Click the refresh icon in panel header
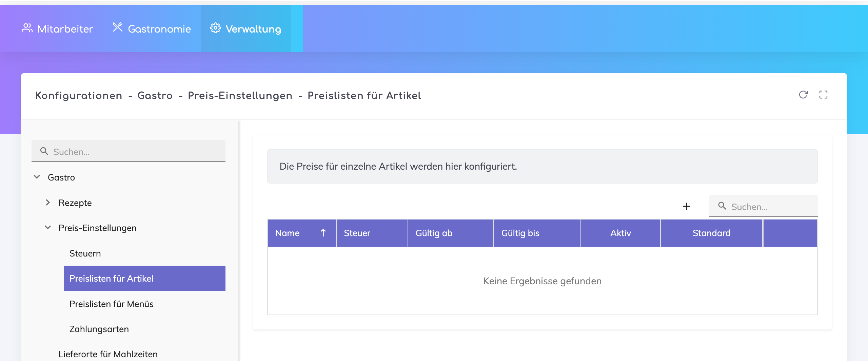Viewport: 868px width, 361px height. click(803, 95)
